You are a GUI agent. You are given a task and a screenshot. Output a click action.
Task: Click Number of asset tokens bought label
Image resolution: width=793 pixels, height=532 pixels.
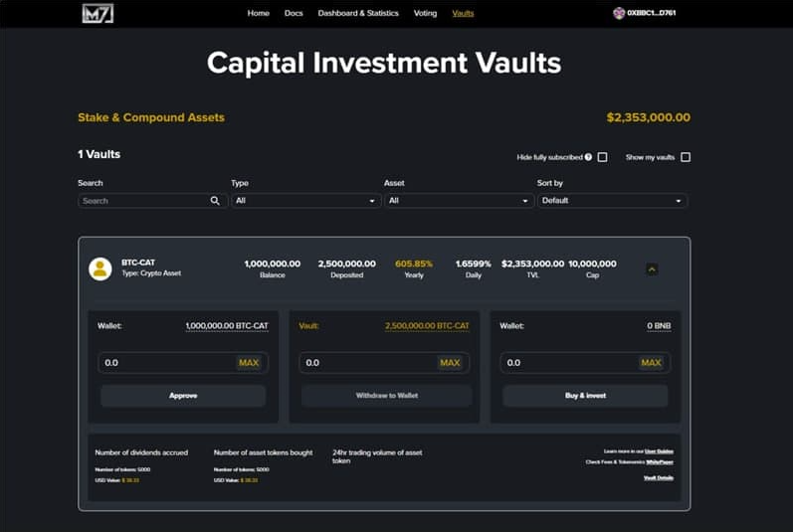pos(263,452)
